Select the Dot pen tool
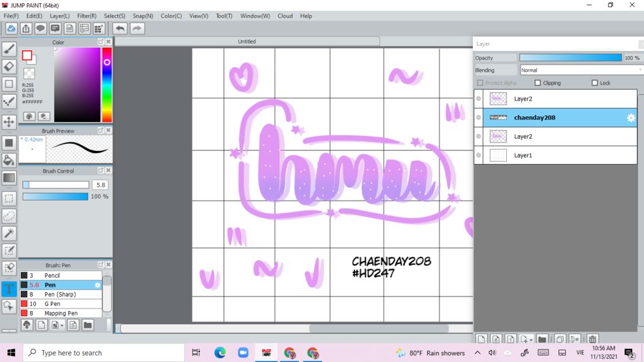The width and height of the screenshot is (644, 362). (9, 102)
